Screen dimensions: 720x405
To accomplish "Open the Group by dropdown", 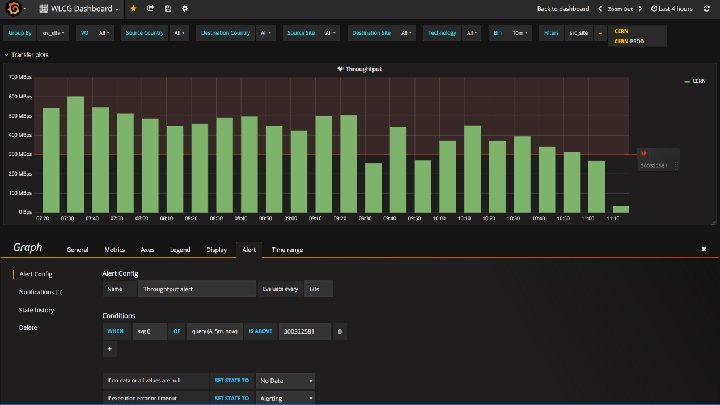I will 53,33.
